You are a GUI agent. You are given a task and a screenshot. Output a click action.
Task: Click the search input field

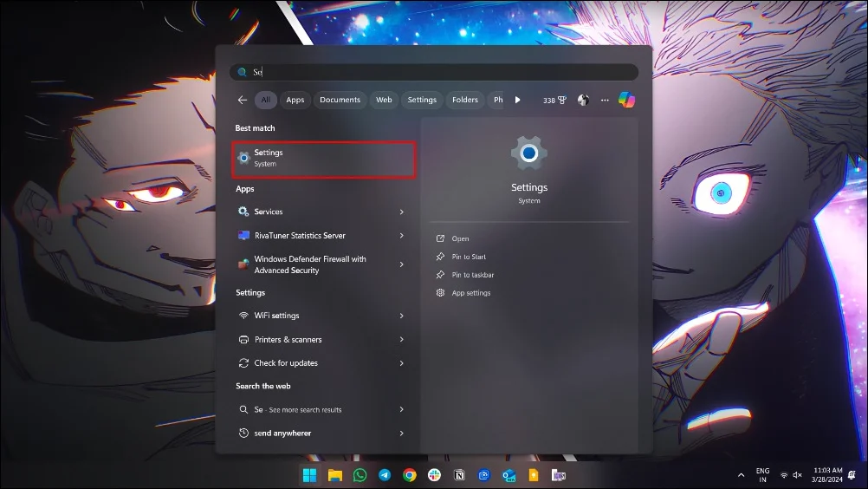pyautogui.click(x=434, y=72)
